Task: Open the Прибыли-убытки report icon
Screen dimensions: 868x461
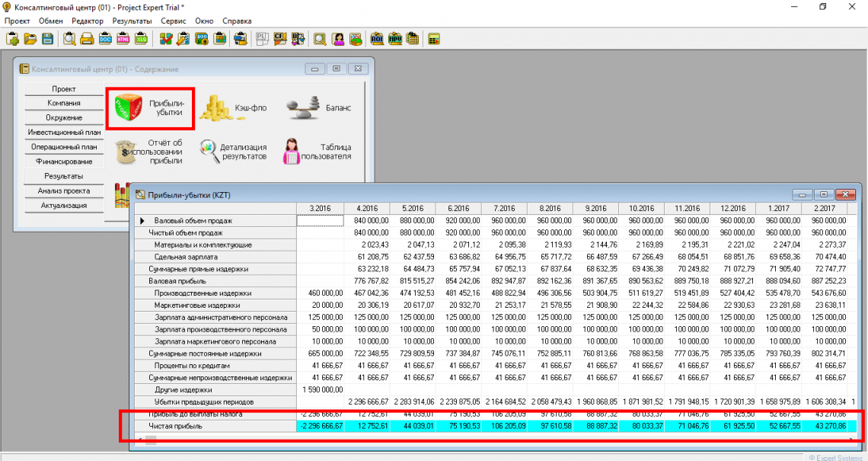Action: (129, 109)
